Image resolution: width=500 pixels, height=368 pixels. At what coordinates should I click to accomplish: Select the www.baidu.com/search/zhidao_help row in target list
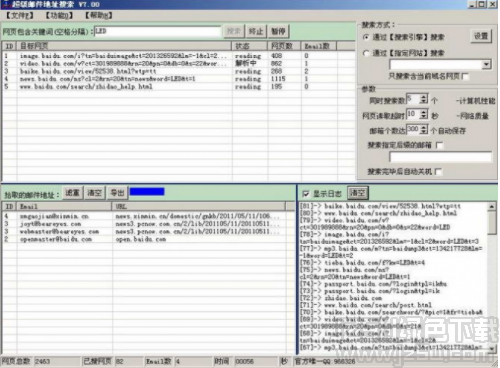(x=178, y=86)
